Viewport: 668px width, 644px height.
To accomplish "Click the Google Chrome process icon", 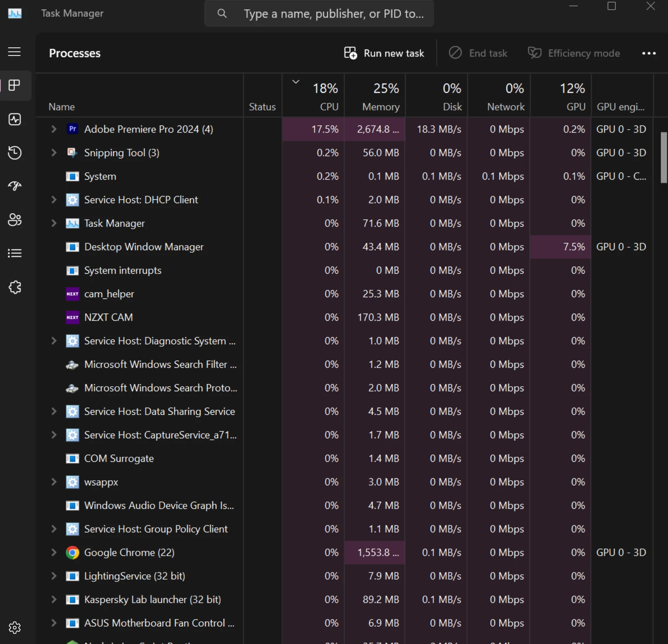I will [72, 552].
